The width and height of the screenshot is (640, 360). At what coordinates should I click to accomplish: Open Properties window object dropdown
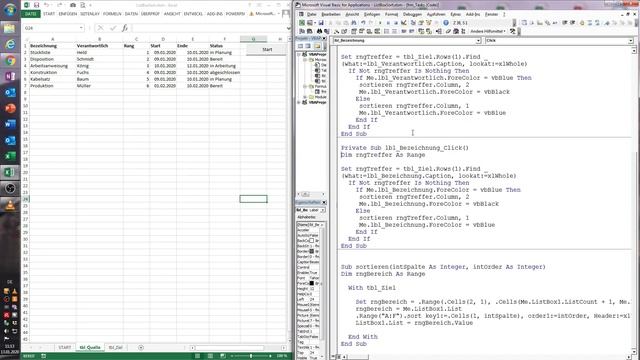(x=322, y=210)
